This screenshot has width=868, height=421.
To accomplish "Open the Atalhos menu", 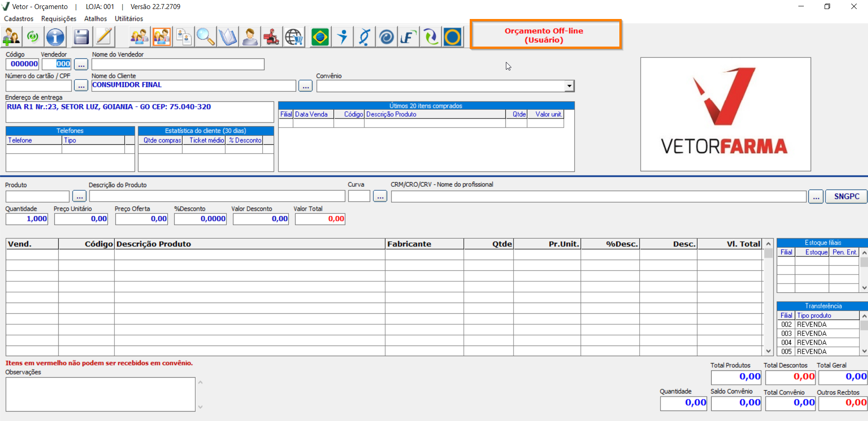I will [95, 19].
